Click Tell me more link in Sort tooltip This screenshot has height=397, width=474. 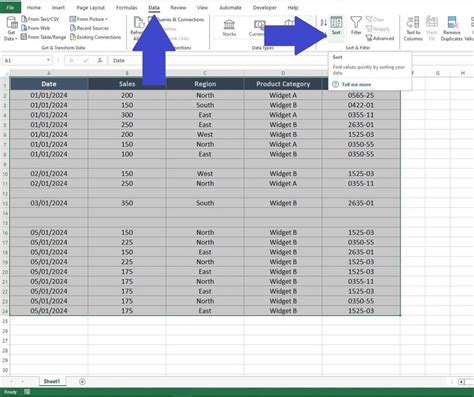(x=356, y=84)
